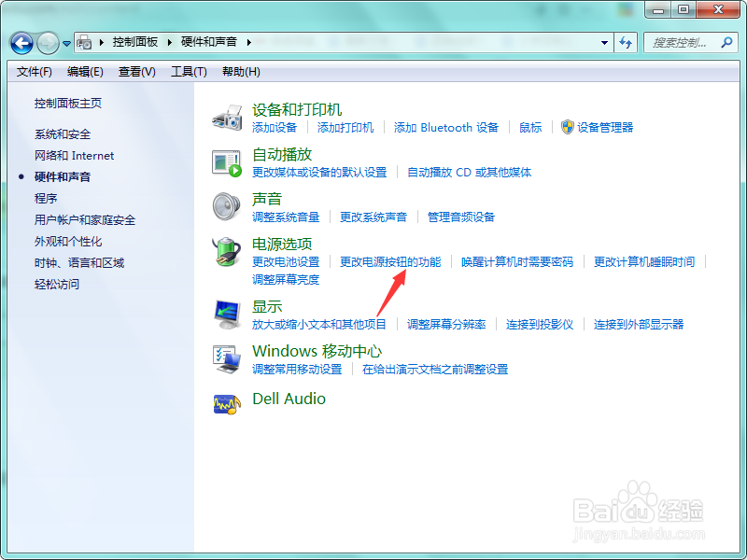This screenshot has height=560, width=747.
Task: Select 系统和安全 in the sidebar
Action: (63, 134)
